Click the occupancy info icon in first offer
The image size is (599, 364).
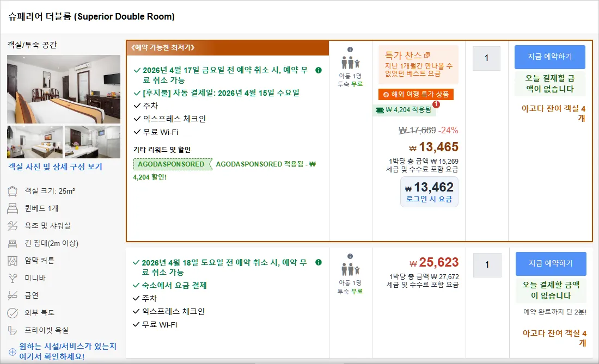pos(350,50)
